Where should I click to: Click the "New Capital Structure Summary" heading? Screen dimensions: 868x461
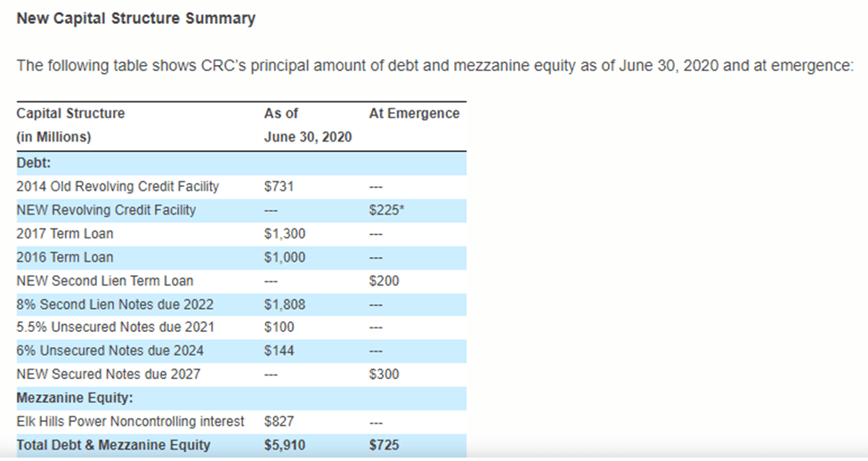coord(136,18)
